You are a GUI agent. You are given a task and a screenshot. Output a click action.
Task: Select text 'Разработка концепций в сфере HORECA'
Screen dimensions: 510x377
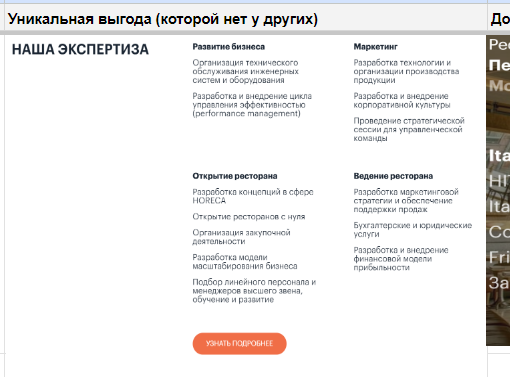253,196
